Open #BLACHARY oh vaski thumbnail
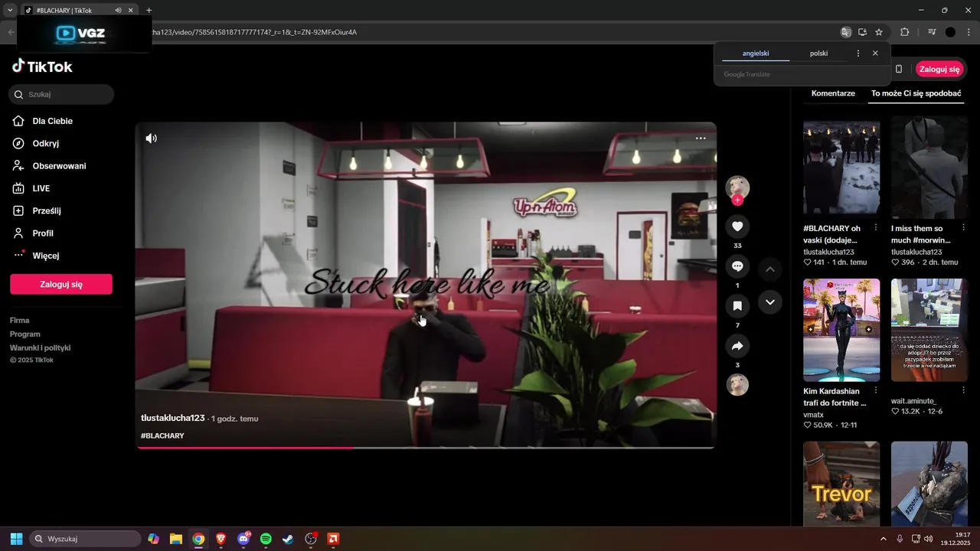 (x=841, y=167)
